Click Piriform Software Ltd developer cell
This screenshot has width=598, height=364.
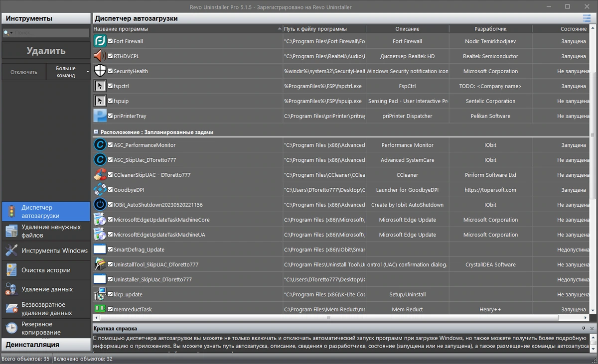[x=490, y=175]
